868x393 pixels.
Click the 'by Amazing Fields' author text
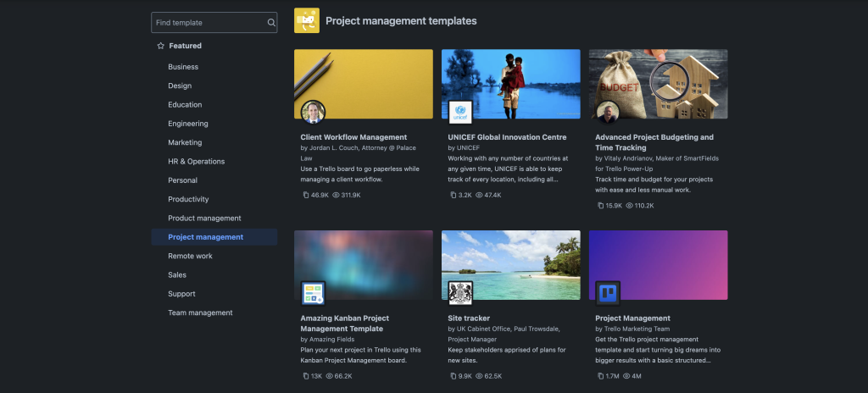click(x=328, y=340)
